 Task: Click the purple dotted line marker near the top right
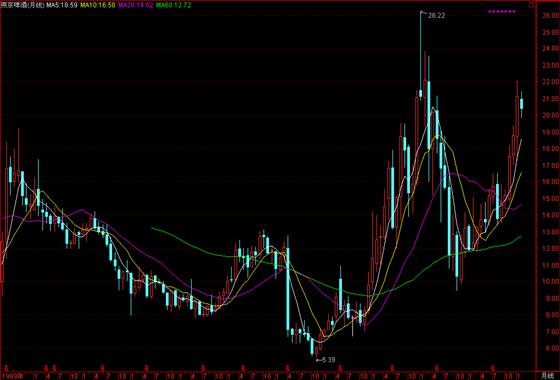point(502,12)
